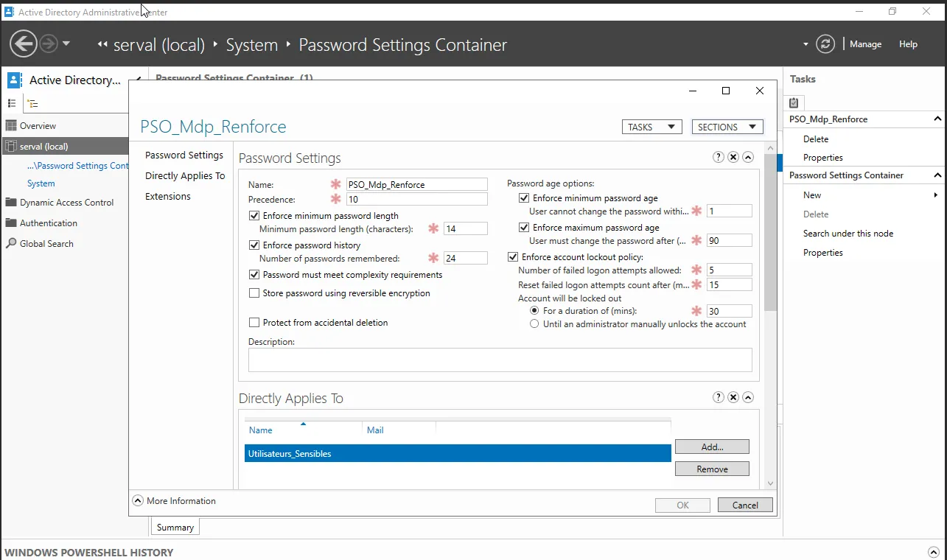This screenshot has height=560, width=947.
Task: Remove the Directly Applies To section with X
Action: (x=733, y=397)
